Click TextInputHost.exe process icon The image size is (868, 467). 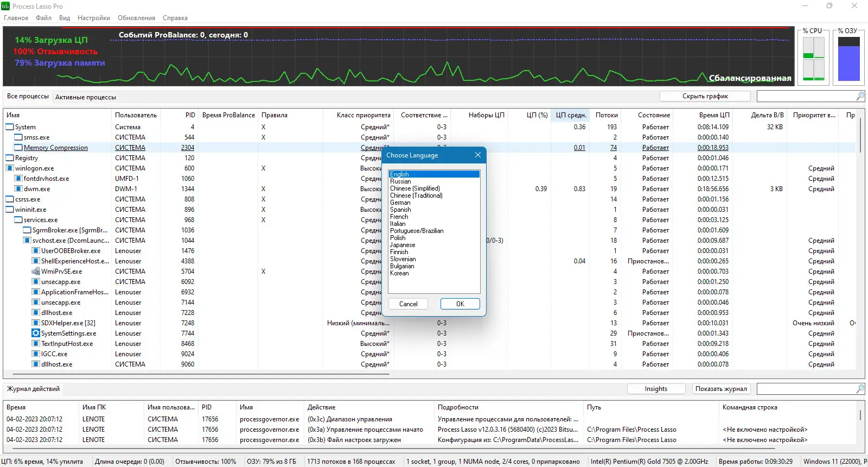(36, 344)
